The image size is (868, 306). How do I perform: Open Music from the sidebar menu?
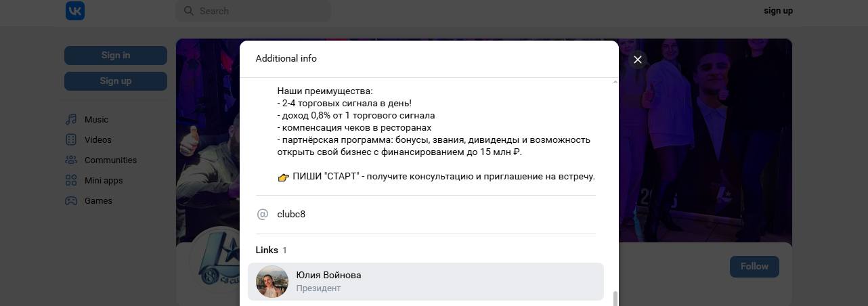pyautogui.click(x=96, y=120)
